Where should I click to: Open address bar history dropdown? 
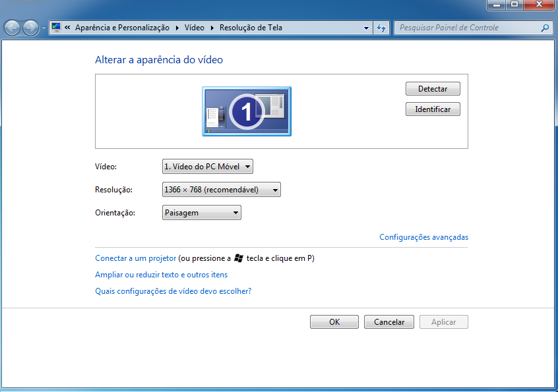366,28
